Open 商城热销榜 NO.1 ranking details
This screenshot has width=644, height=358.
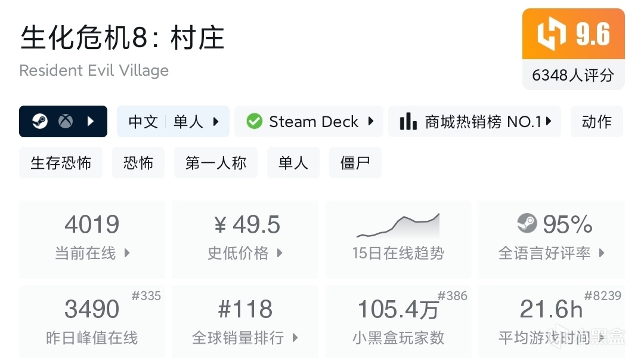tap(475, 122)
